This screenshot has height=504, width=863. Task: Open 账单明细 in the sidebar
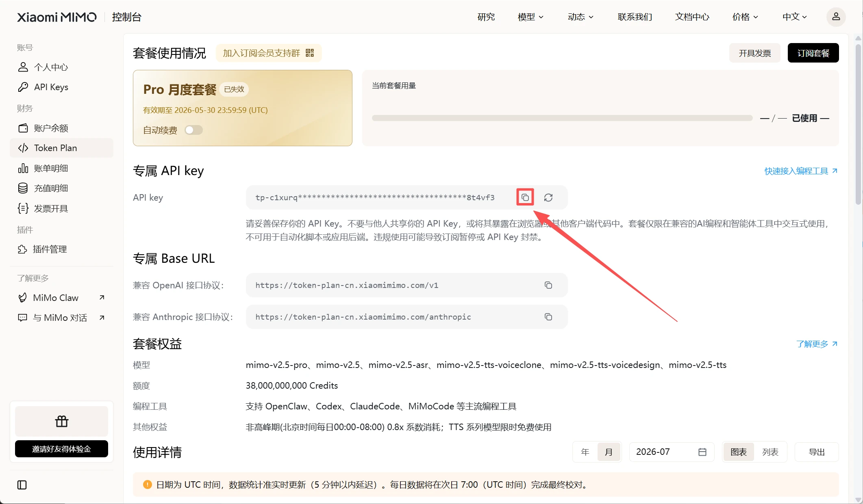point(61,168)
